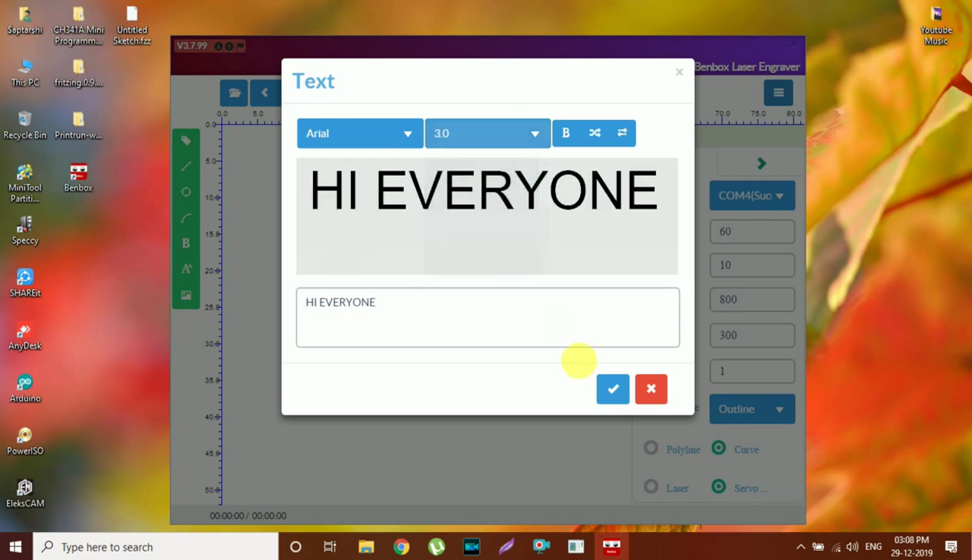
Task: Open the MiniTool Partition desktop shortcut
Action: 25,184
